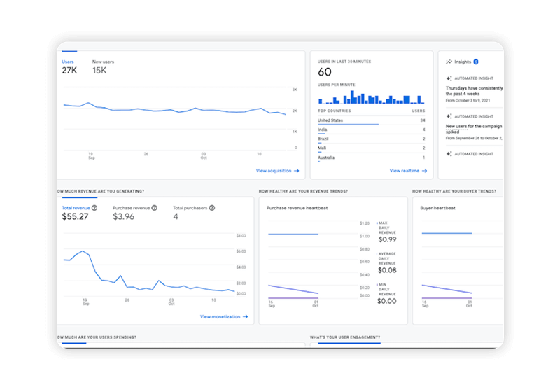Open the Thursdays have consistently insight

coord(475,91)
